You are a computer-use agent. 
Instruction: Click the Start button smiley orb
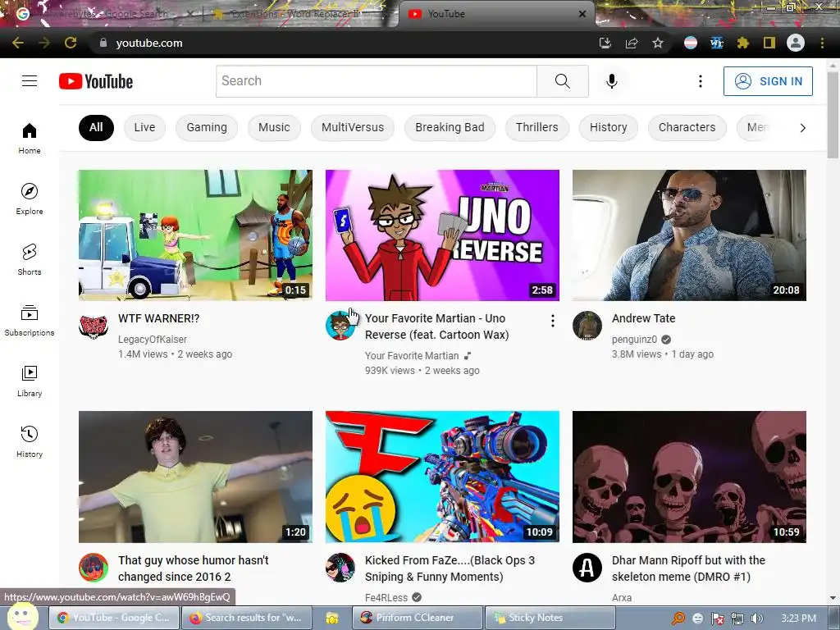point(22,616)
